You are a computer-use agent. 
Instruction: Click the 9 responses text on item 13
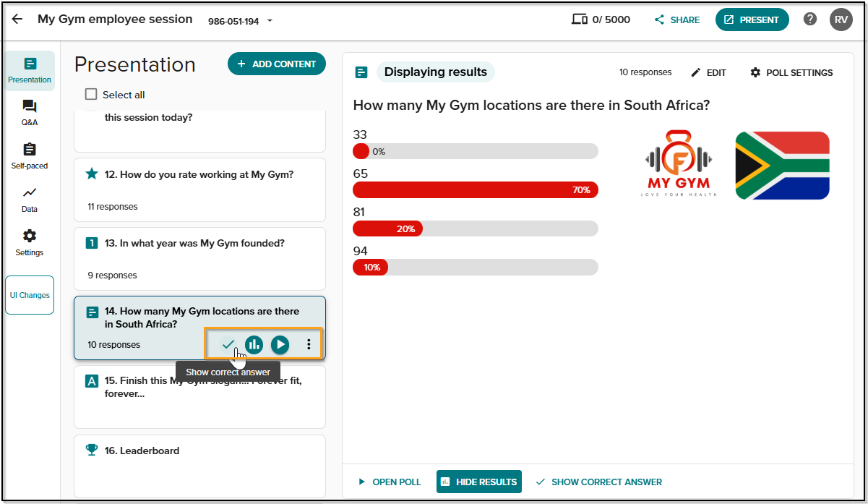coord(112,276)
